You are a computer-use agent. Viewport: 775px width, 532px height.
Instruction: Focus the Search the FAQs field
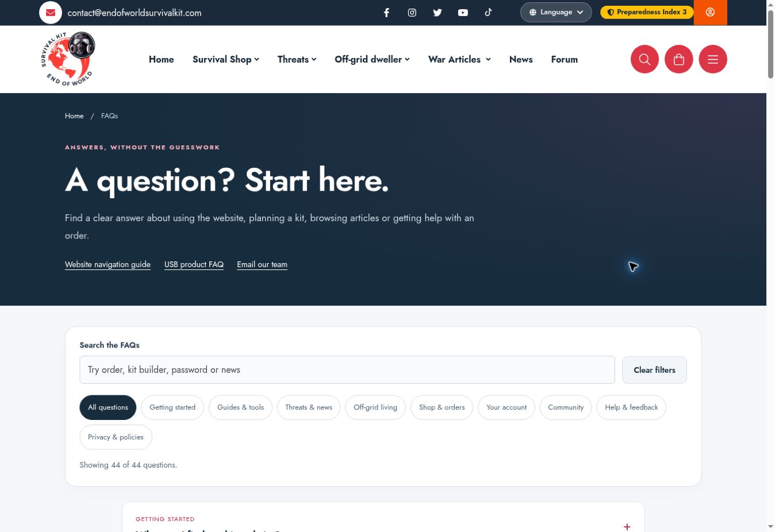[x=347, y=370]
